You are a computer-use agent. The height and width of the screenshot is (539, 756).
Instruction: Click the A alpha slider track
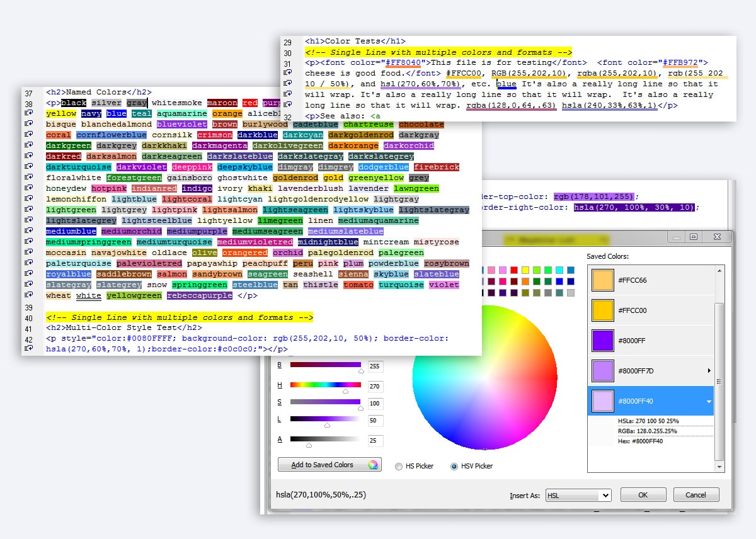coord(325,438)
